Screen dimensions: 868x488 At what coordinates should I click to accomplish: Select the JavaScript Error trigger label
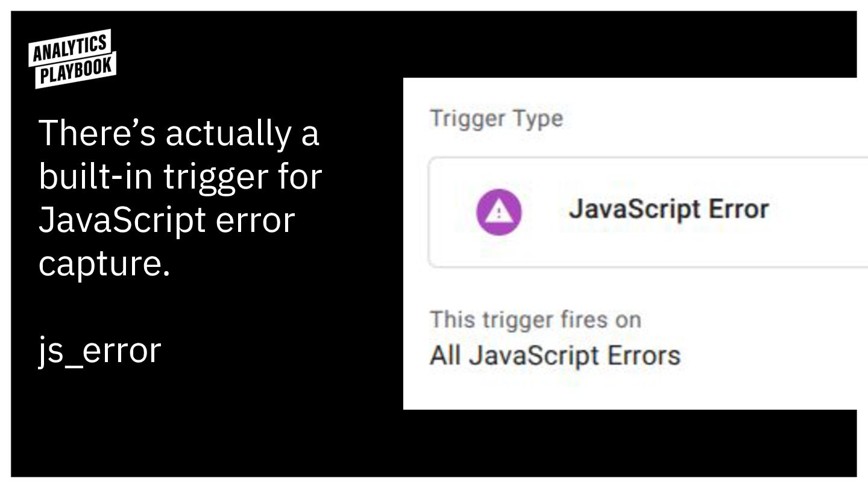click(x=668, y=210)
